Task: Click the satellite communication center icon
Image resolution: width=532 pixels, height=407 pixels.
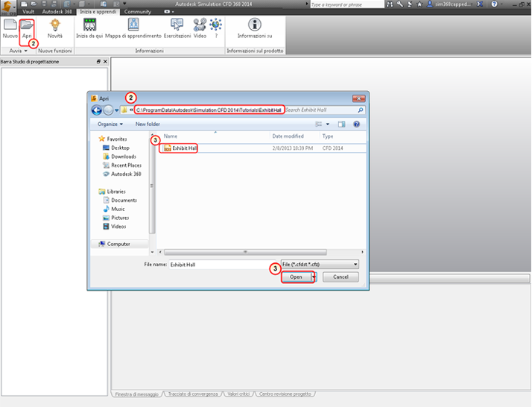Action: pyautogui.click(x=410, y=4)
